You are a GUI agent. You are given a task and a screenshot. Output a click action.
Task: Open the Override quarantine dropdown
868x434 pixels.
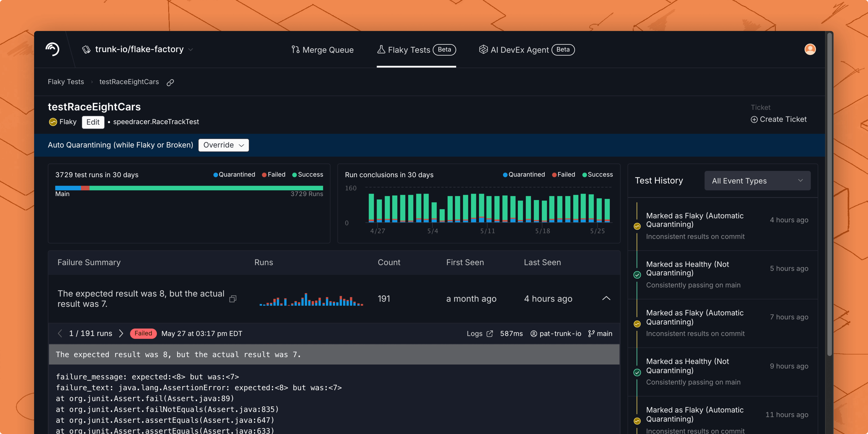224,145
